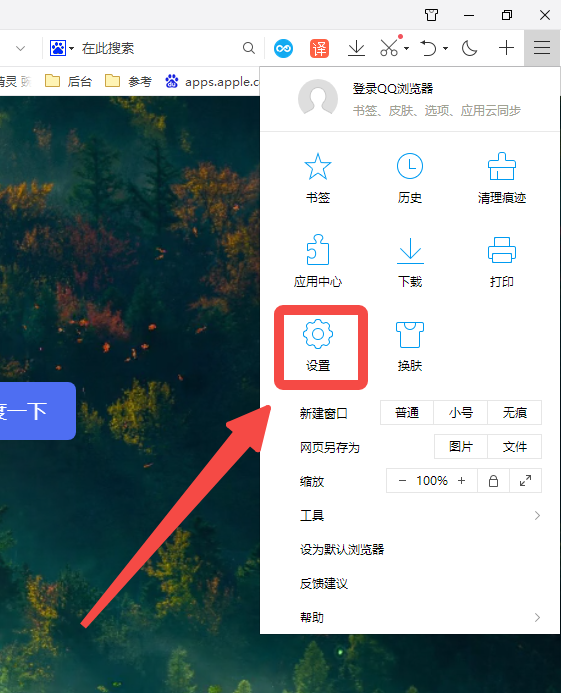Open search engine selector dropdown arrow
The height and width of the screenshot is (693, 561).
71,48
